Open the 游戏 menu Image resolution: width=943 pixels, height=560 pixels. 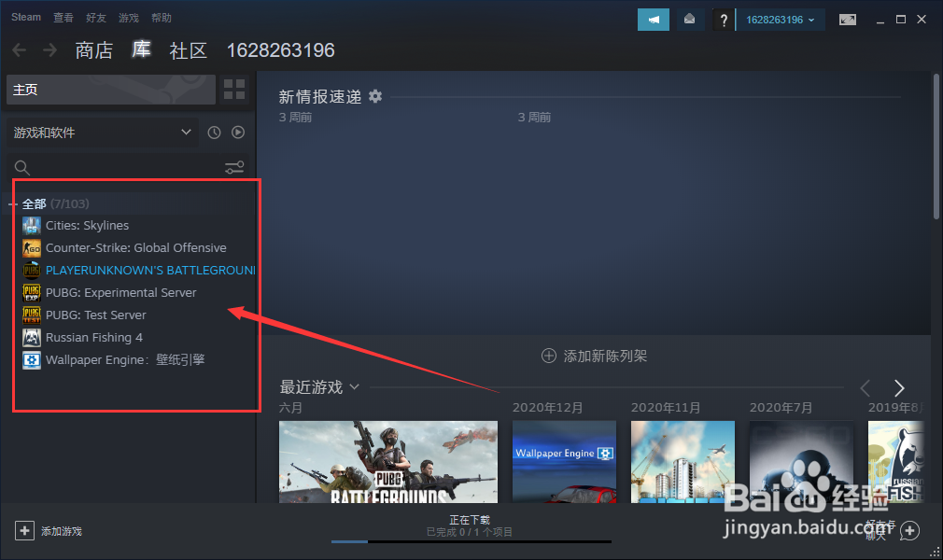pyautogui.click(x=129, y=18)
